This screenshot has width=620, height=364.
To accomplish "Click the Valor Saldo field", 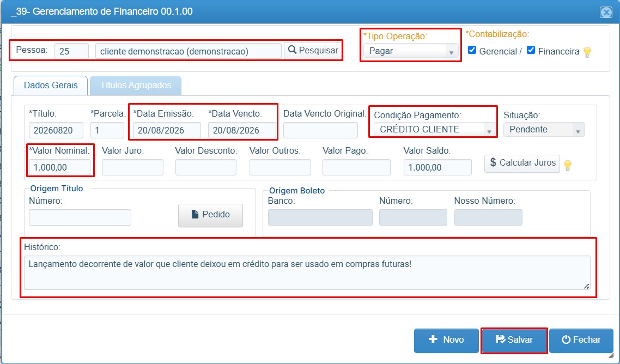I will coord(437,167).
